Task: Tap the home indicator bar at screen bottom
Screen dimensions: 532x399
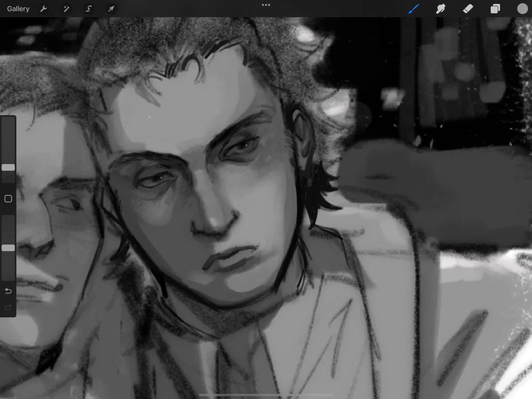Action: 266,395
